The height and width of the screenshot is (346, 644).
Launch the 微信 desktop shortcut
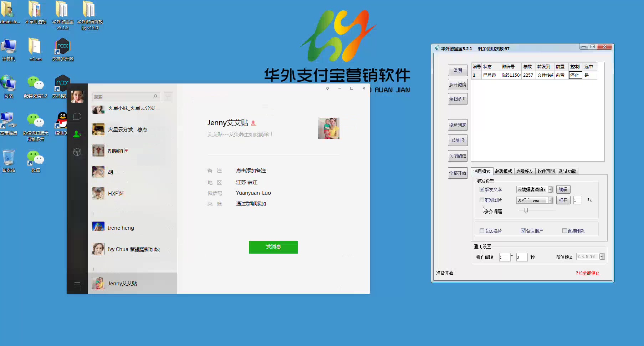click(x=35, y=161)
